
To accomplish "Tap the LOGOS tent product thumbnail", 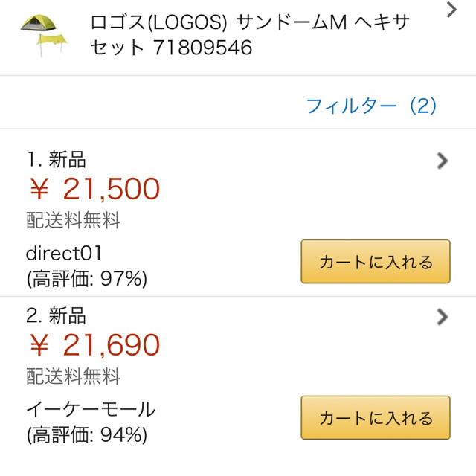I will coord(43,35).
